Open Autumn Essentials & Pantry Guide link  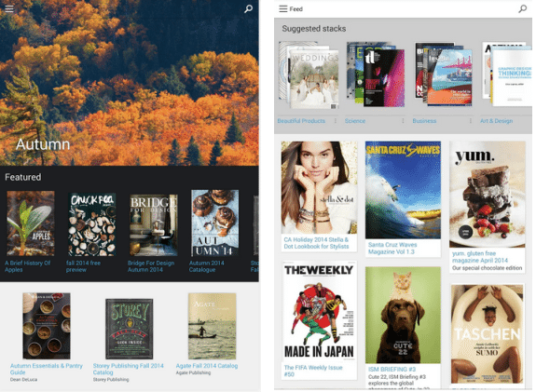click(47, 369)
